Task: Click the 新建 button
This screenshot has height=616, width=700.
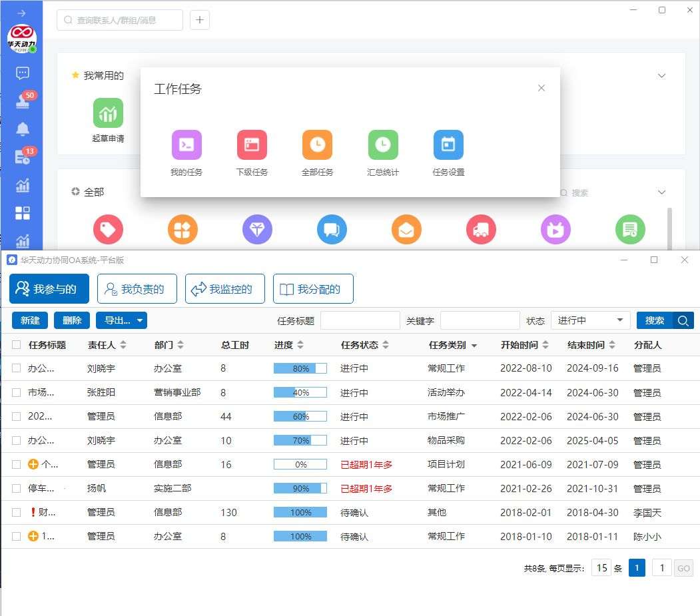Action: coord(30,320)
